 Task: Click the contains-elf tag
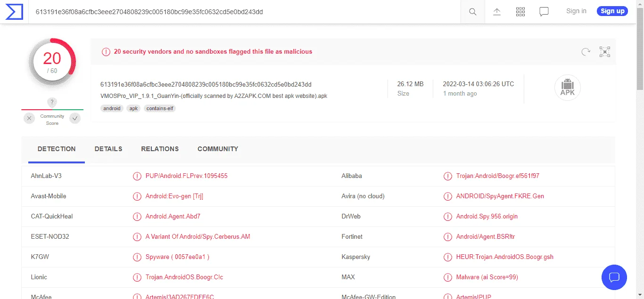[x=160, y=108]
